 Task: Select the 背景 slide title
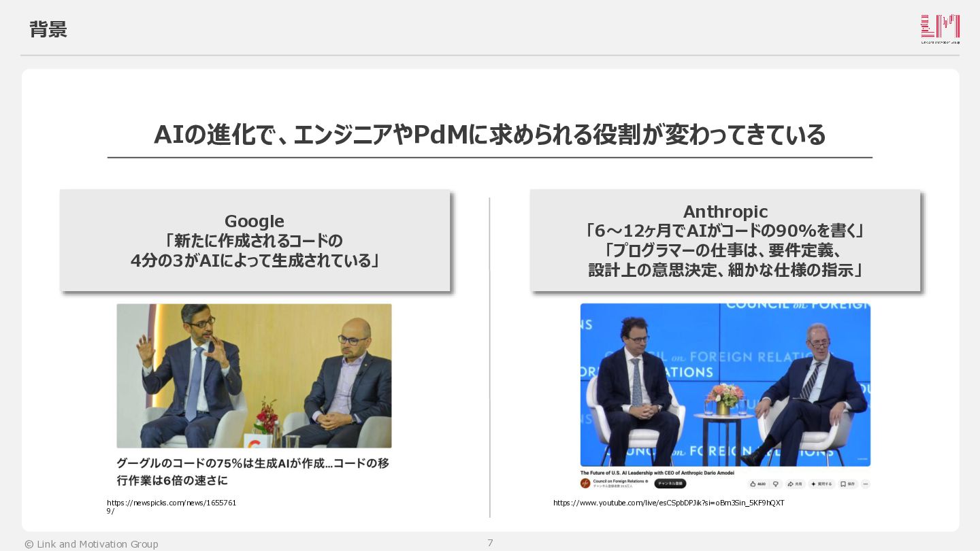(48, 29)
